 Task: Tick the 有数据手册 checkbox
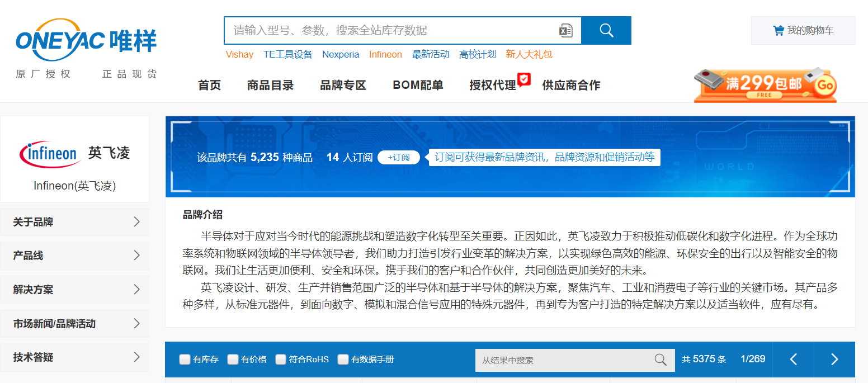point(343,360)
